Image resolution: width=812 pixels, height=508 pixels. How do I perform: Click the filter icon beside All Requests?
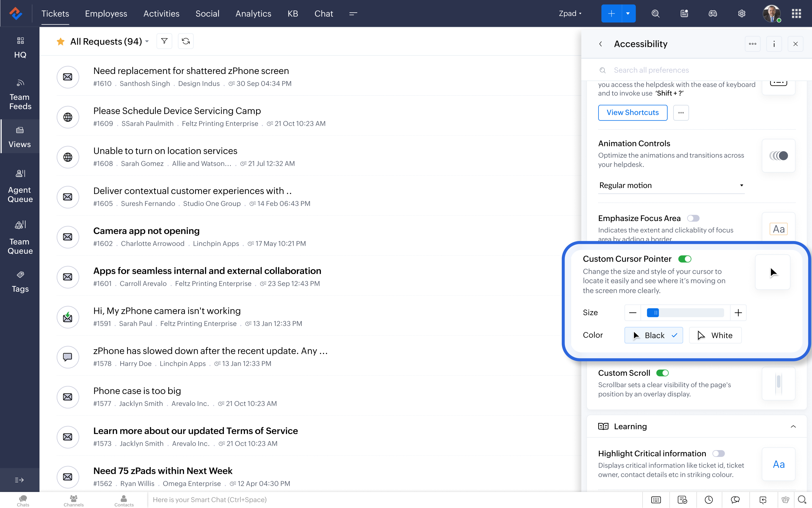pos(164,41)
